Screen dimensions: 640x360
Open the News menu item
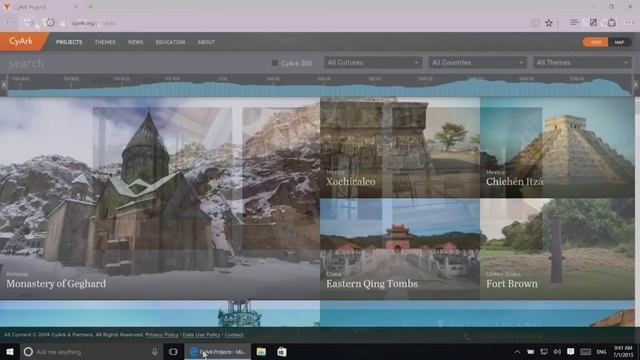coord(136,42)
